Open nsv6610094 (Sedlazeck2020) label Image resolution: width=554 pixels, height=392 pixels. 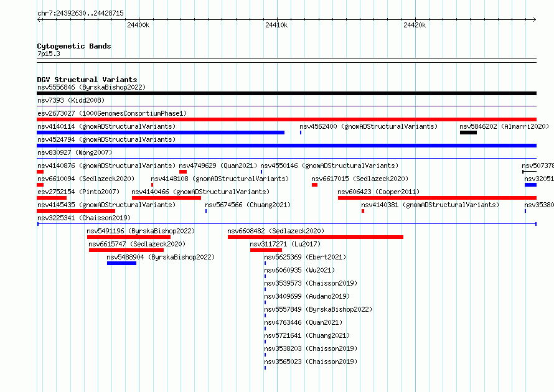point(86,179)
